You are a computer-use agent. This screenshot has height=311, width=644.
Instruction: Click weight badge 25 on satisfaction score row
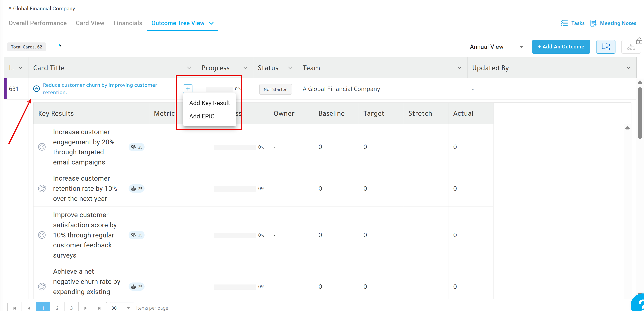click(x=137, y=235)
